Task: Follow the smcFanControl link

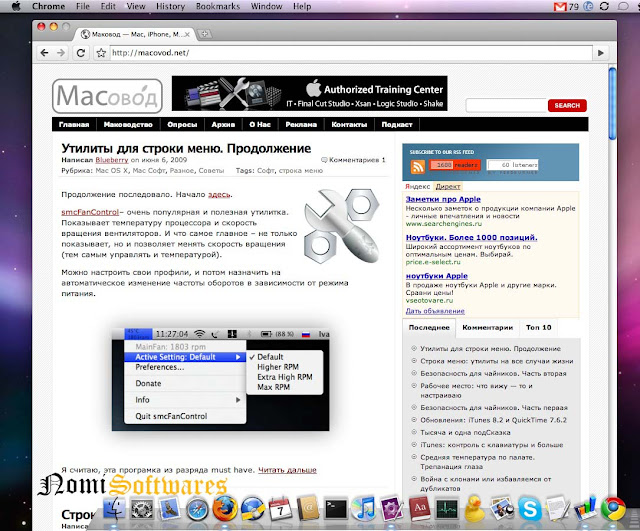Action: [x=90, y=212]
